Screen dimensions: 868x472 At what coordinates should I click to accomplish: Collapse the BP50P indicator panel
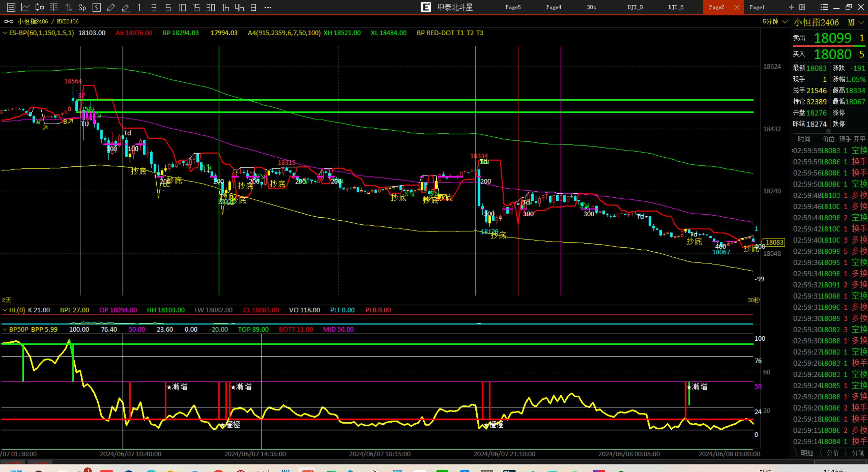pyautogui.click(x=5, y=329)
